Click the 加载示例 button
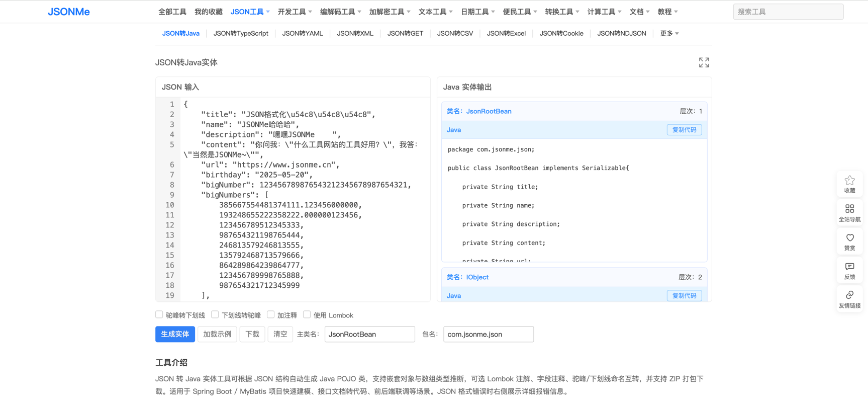Screen dimensions: 868x404 [x=217, y=334]
